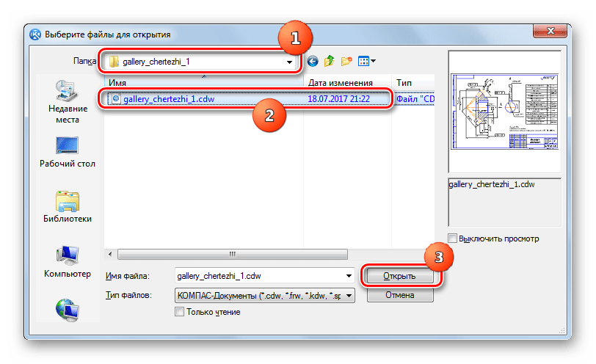Click the Открыть button
This screenshot has height=364, width=596.
[x=399, y=277]
